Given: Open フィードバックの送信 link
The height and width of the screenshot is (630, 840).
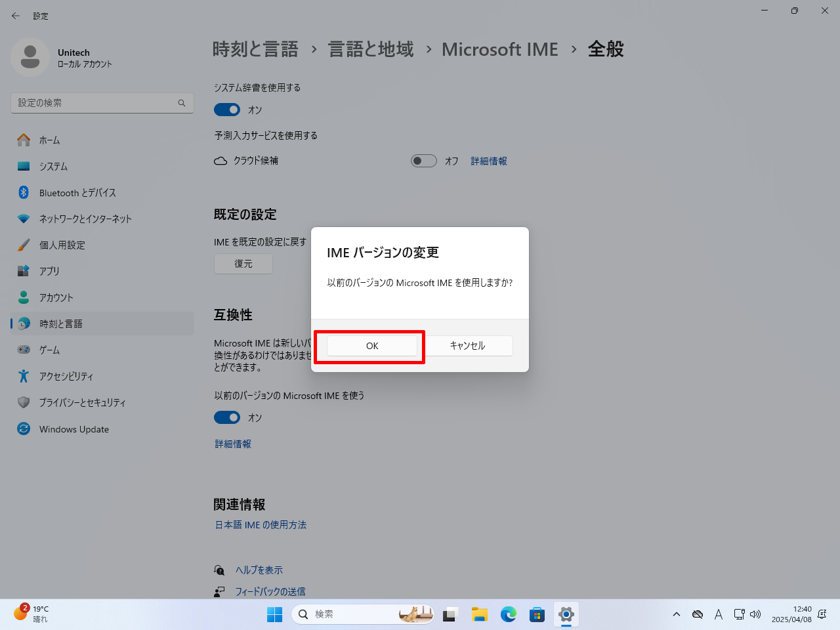Looking at the screenshot, I should click(x=270, y=592).
